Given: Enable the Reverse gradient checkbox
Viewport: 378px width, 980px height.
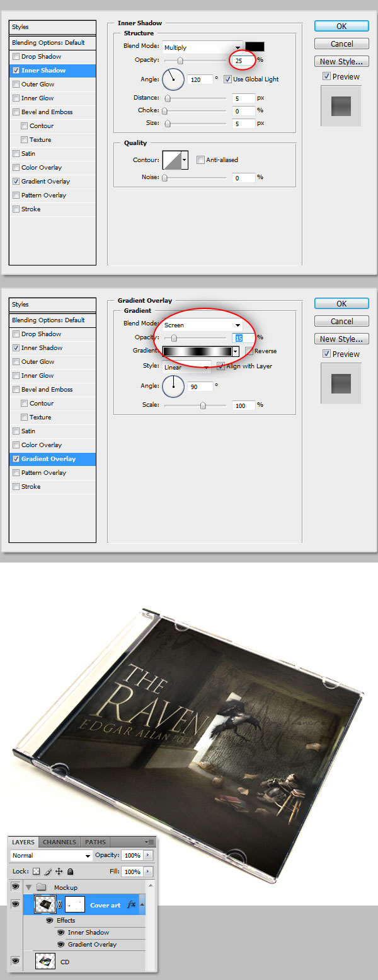Looking at the screenshot, I should [x=249, y=351].
